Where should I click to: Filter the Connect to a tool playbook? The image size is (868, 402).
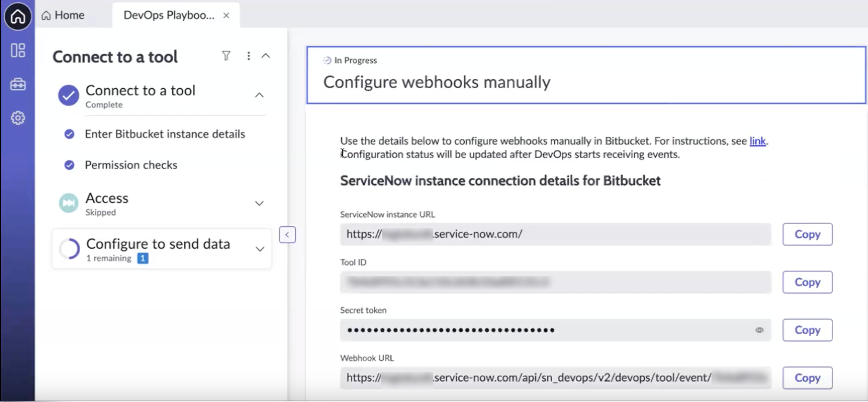click(226, 56)
